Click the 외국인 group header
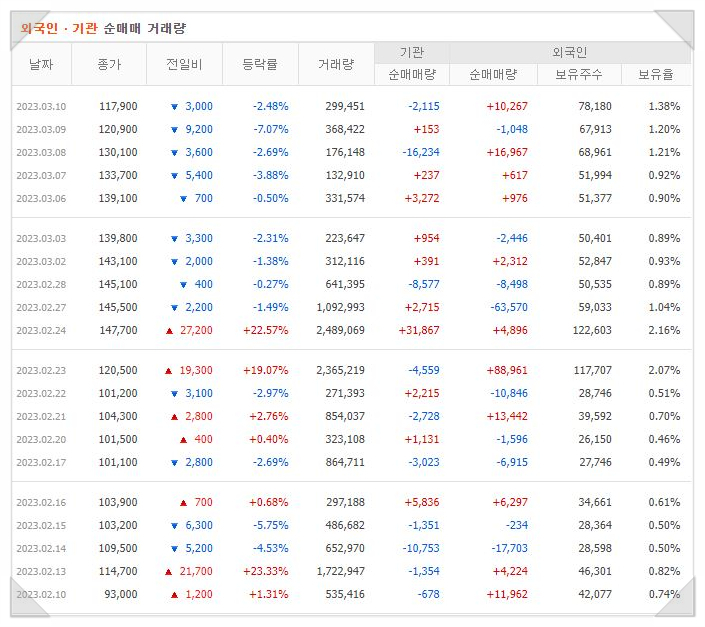The height and width of the screenshot is (627, 705). pos(570,53)
